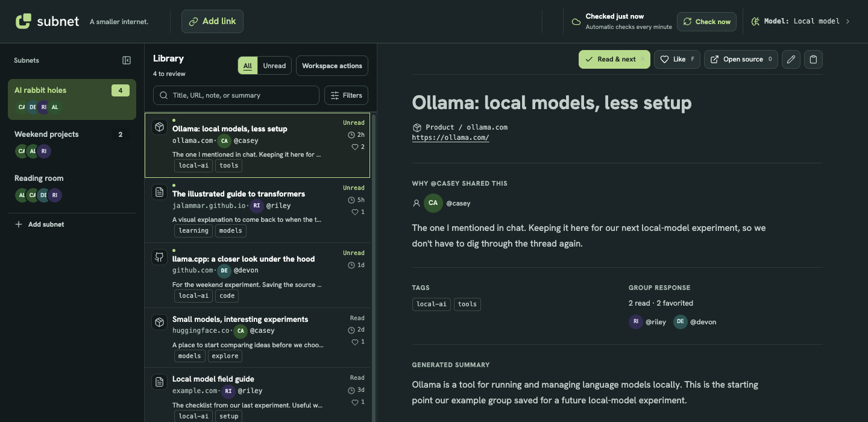Click the local-ai tag on the Ollama list row
This screenshot has width=868, height=422.
pyautogui.click(x=193, y=165)
